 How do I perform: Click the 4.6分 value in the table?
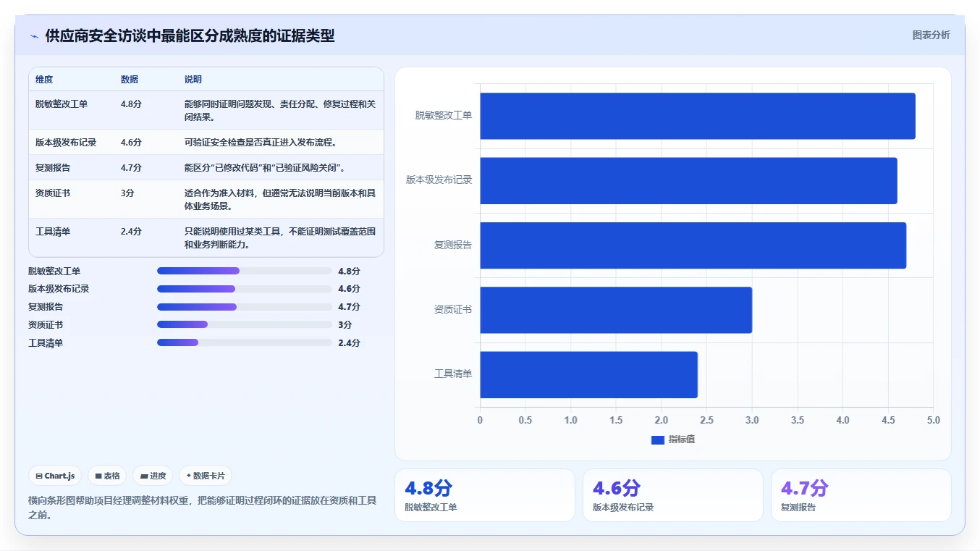pyautogui.click(x=131, y=143)
